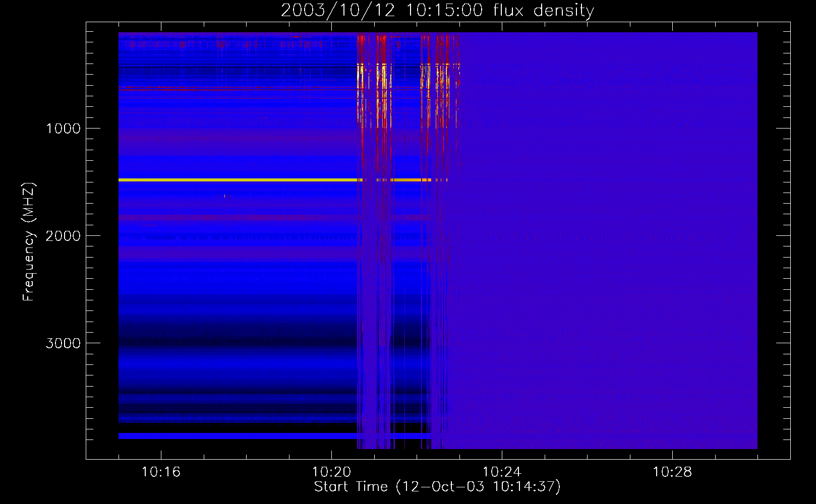Click the 'Frequency (MHZ)' axis label
The height and width of the screenshot is (504, 816).
(x=29, y=242)
